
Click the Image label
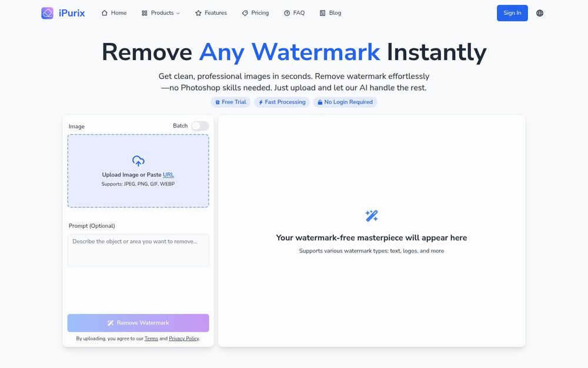tap(76, 127)
